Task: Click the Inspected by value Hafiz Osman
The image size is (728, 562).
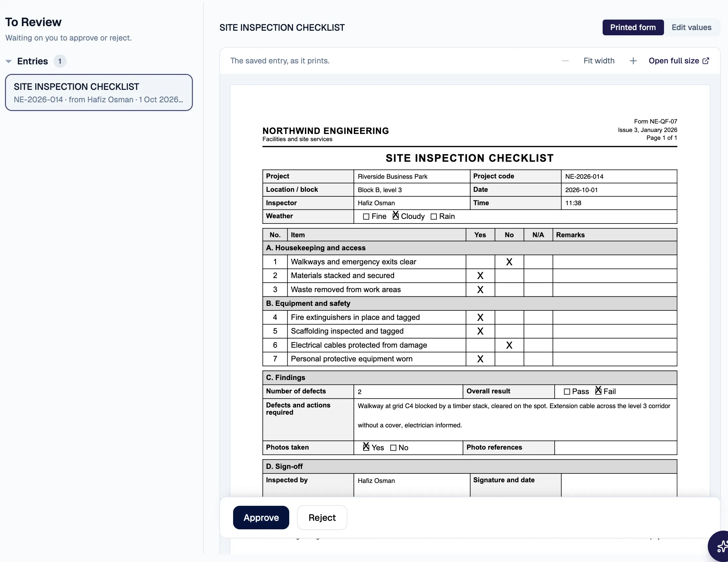Action: (376, 481)
